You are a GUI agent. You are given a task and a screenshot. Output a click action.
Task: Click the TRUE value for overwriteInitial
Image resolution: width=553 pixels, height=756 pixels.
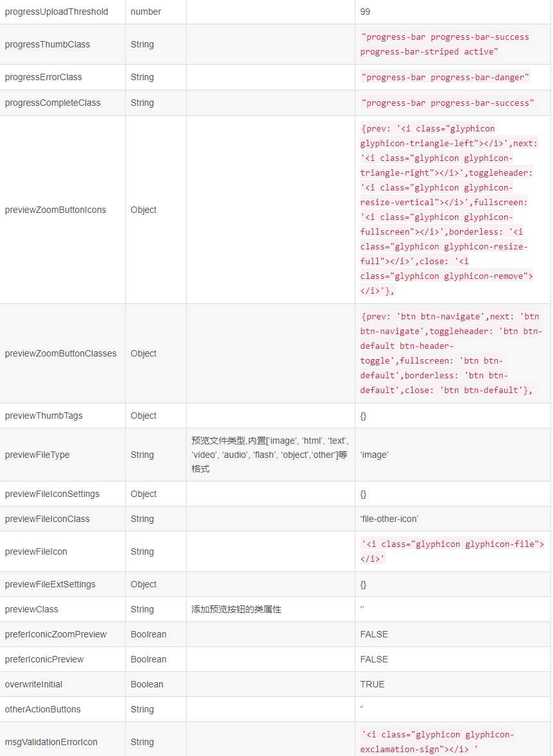pos(372,684)
